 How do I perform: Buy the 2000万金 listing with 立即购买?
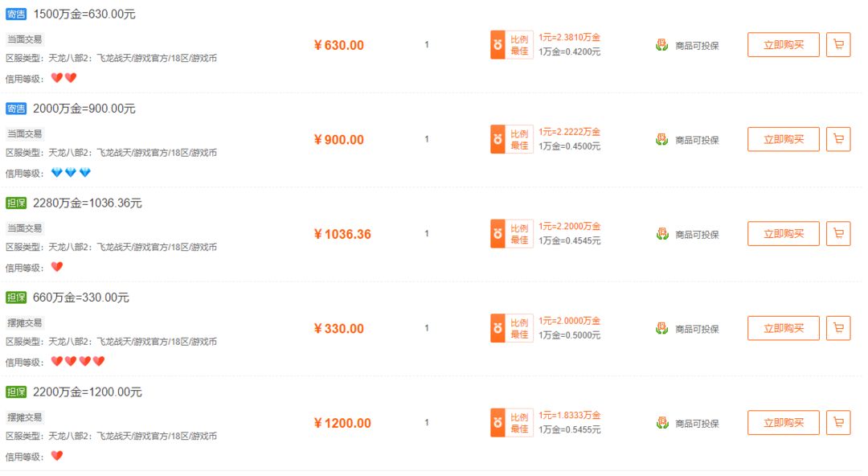pos(784,139)
